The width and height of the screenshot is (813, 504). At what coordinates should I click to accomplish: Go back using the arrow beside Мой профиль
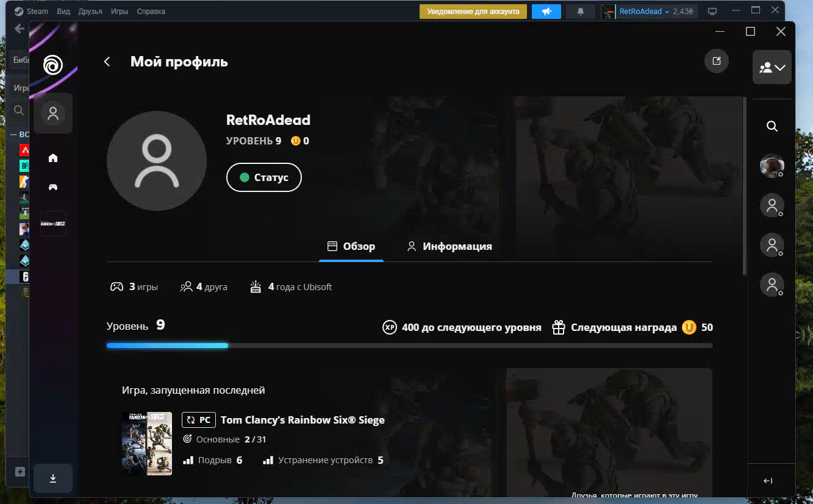[x=107, y=62]
